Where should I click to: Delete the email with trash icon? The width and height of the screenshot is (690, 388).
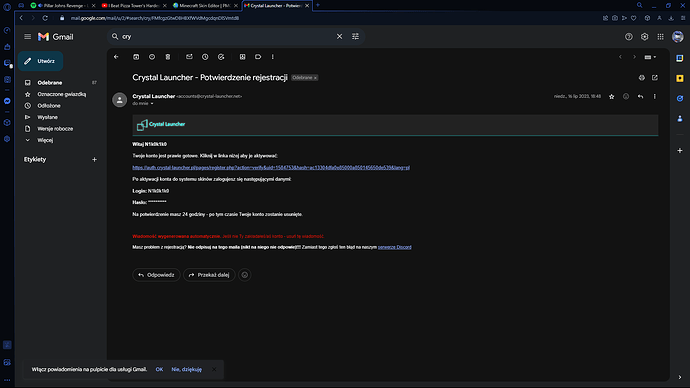click(x=168, y=57)
